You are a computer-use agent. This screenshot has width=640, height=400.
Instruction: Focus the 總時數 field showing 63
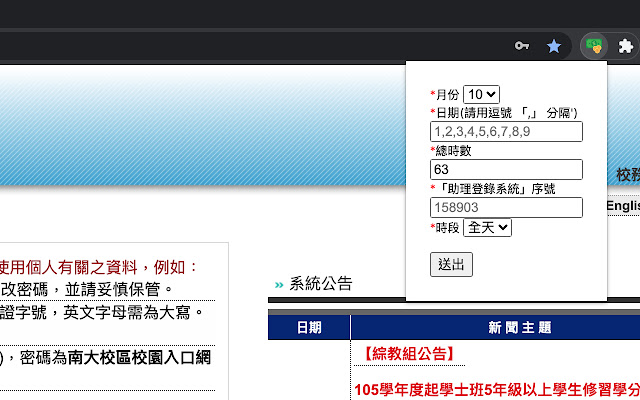pos(506,169)
